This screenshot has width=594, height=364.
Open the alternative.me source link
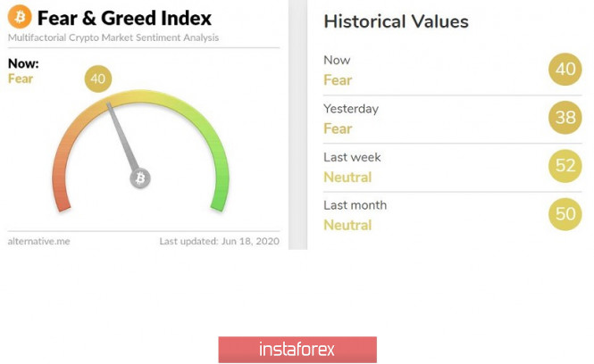38,241
